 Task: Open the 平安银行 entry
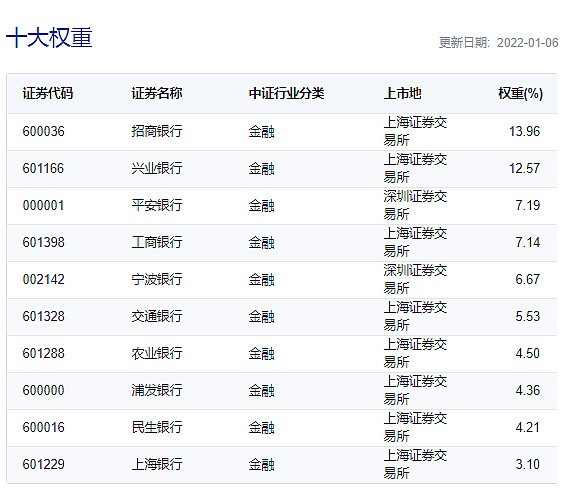157,205
